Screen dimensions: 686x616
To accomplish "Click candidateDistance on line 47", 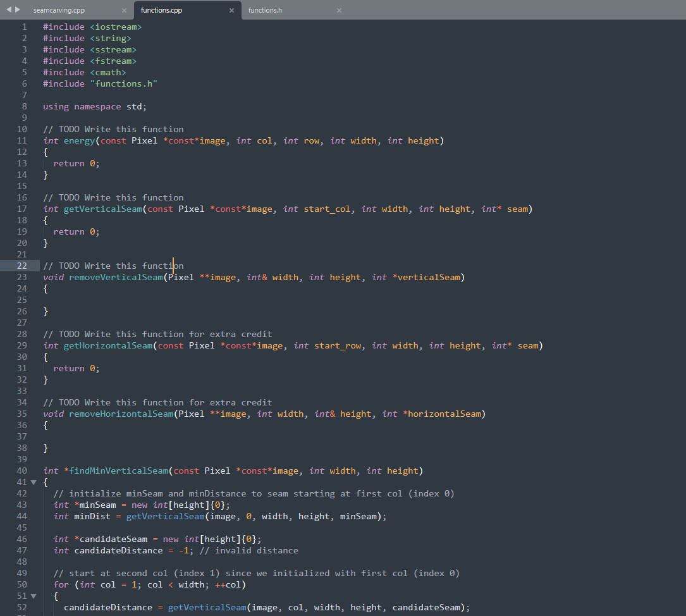I will (x=119, y=550).
